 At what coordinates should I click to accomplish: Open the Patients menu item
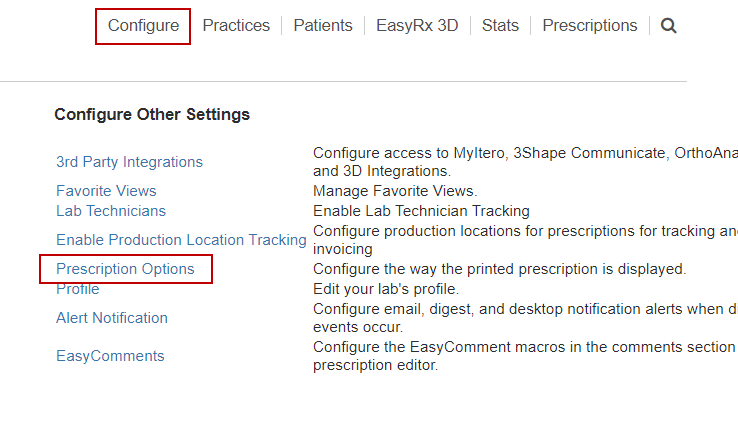(x=323, y=26)
